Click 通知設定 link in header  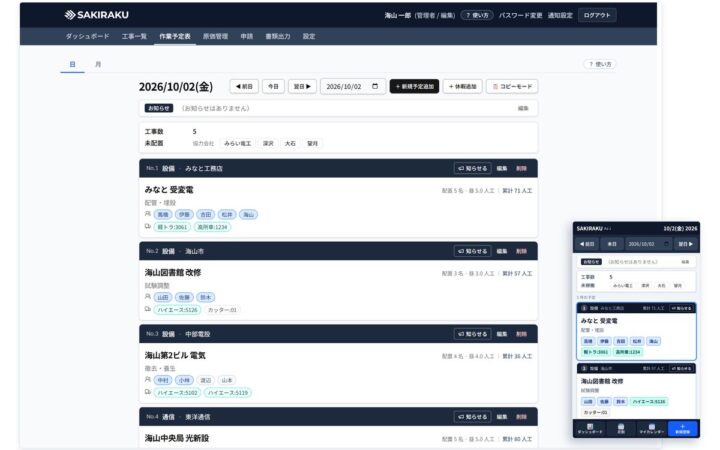click(560, 15)
